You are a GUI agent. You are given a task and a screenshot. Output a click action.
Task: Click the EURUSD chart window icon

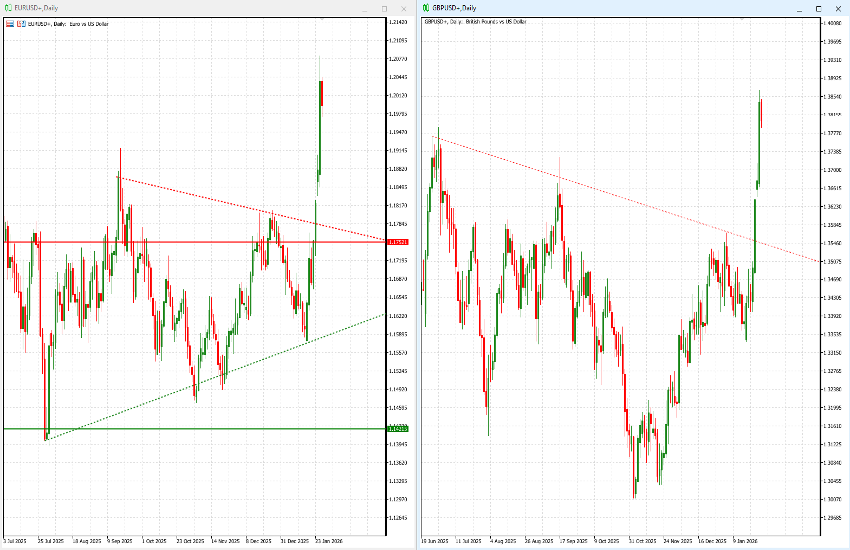coord(6,8)
